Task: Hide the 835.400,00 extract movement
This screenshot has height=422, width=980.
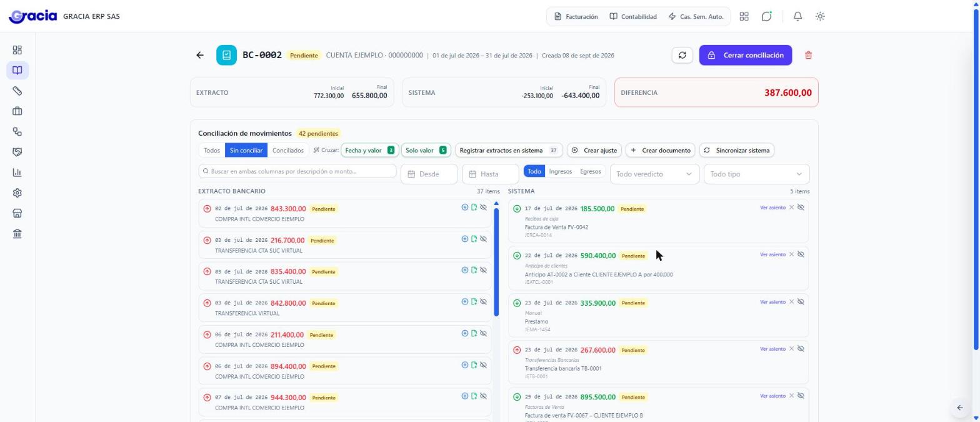Action: point(483,270)
